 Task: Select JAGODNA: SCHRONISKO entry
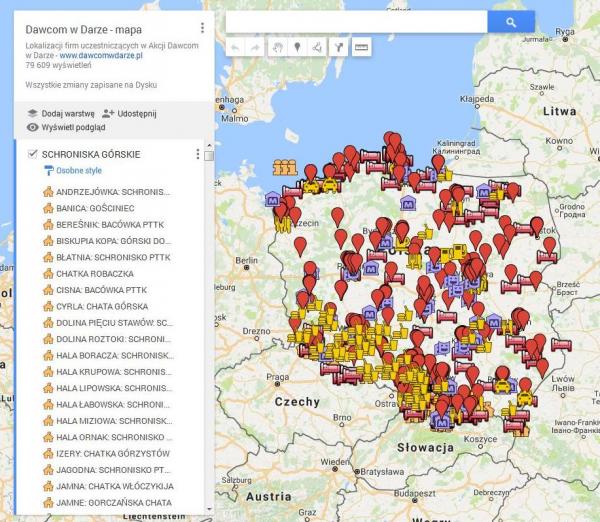pyautogui.click(x=113, y=470)
